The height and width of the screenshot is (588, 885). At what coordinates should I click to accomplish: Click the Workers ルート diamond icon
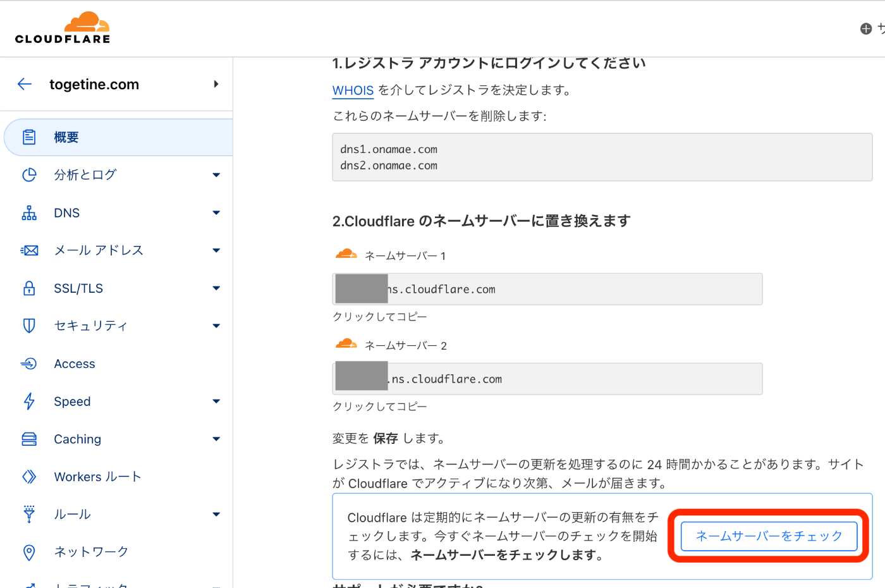tap(29, 477)
